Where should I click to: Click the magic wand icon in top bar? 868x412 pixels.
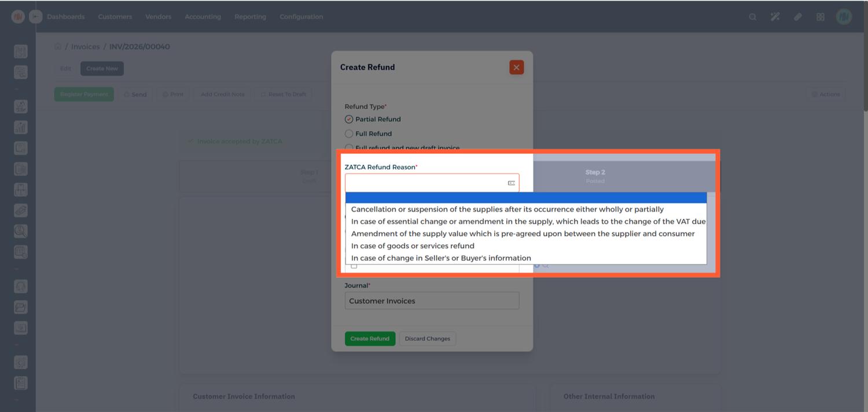(775, 17)
